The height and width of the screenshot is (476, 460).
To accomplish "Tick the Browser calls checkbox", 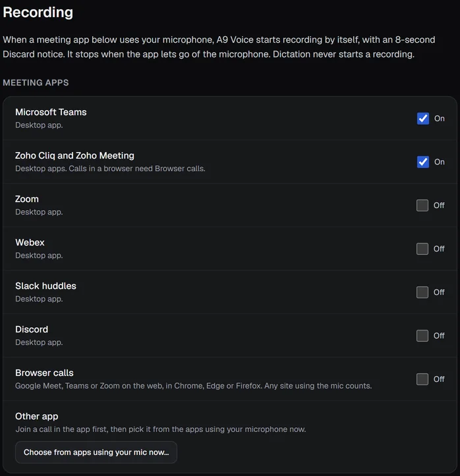I will pyautogui.click(x=422, y=379).
